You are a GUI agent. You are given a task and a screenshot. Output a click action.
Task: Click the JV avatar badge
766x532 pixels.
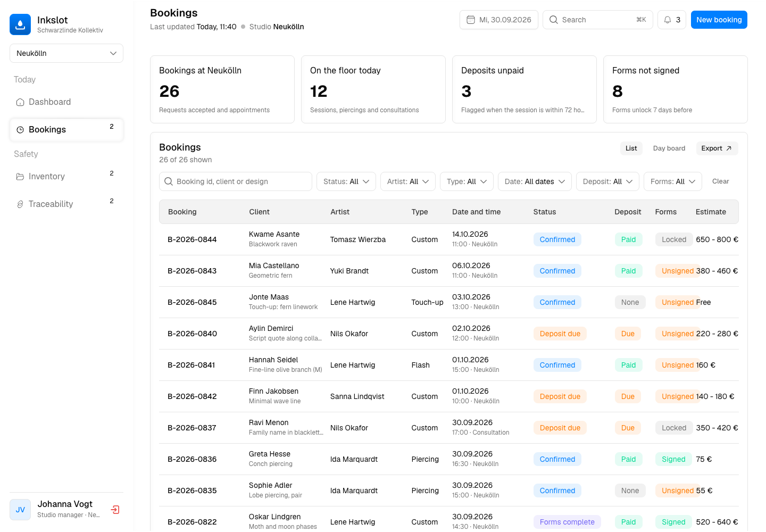pyautogui.click(x=20, y=510)
